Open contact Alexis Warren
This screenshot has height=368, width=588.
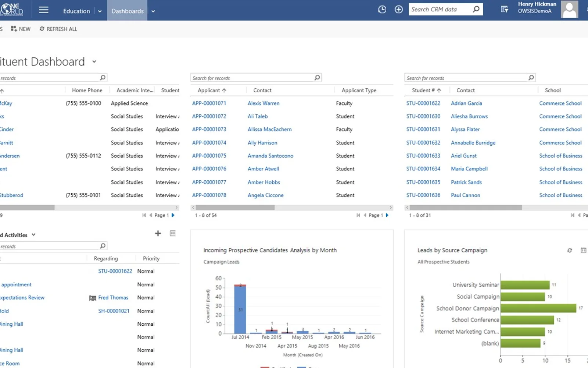click(263, 103)
